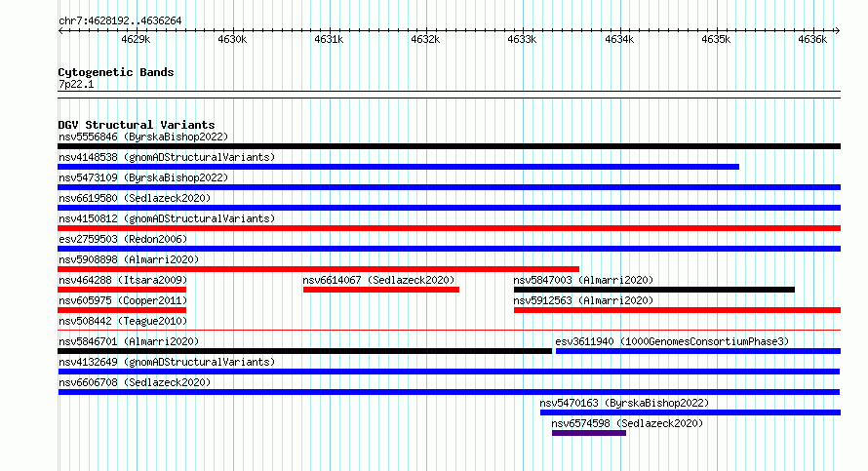Open the nsv5473109 (ByrskaBishop2022) label
The height and width of the screenshot is (471, 868).
click(x=143, y=177)
